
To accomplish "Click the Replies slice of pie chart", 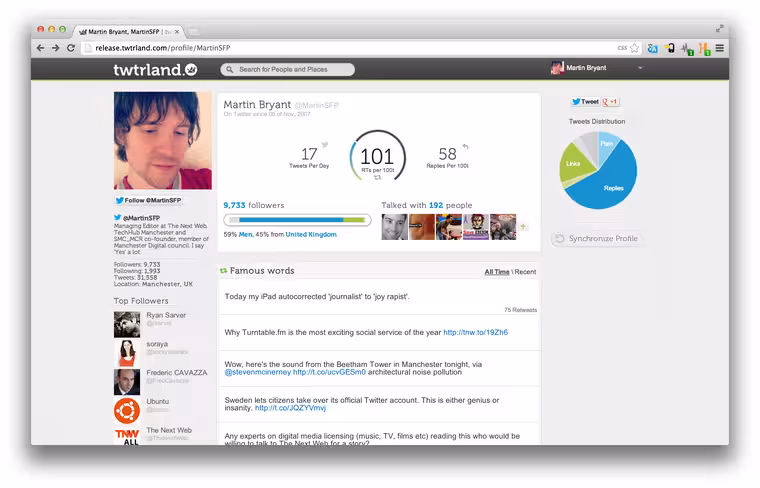I will (614, 188).
